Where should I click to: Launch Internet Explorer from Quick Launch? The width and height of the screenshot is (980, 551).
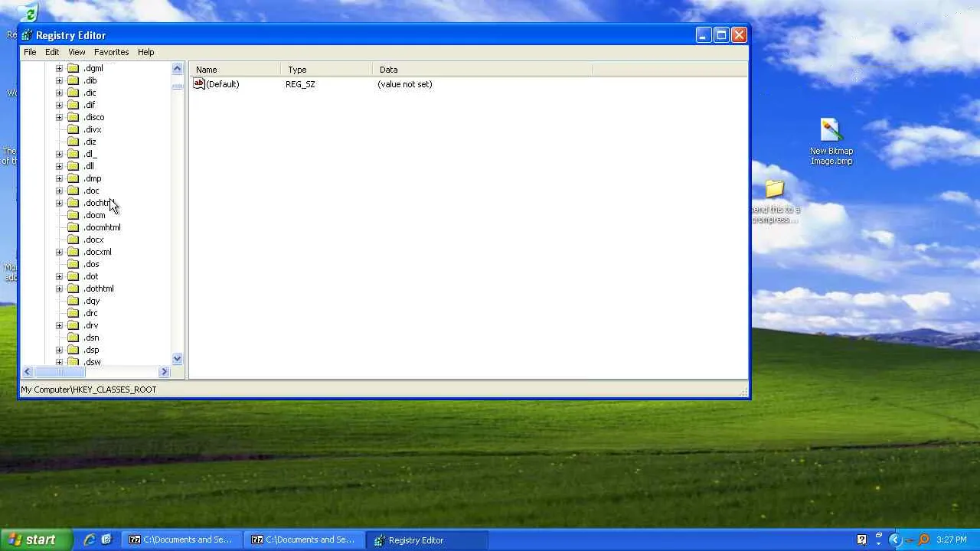click(x=90, y=540)
